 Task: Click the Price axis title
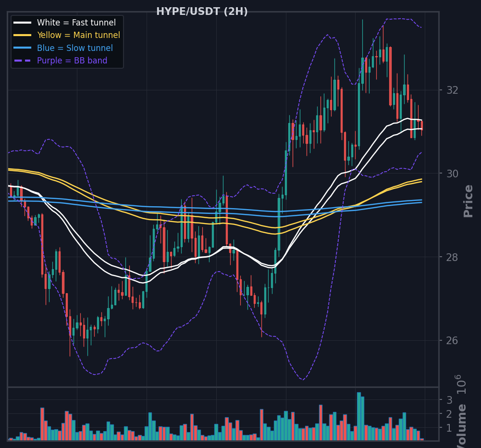click(x=468, y=201)
